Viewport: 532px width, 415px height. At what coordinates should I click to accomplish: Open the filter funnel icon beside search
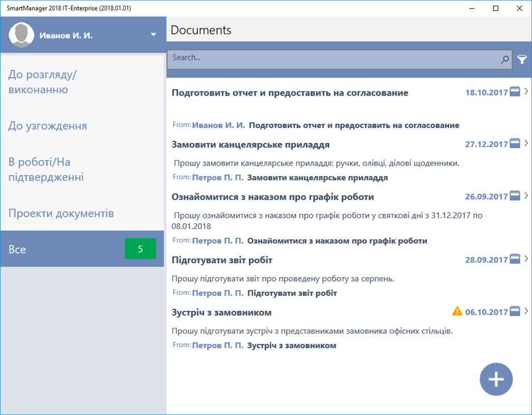[x=522, y=60]
